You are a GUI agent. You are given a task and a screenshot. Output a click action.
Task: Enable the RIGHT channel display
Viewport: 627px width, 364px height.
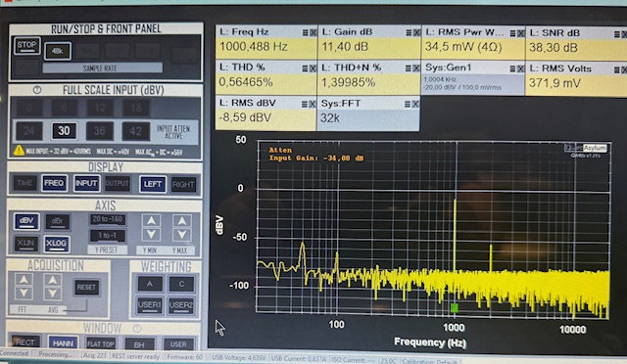(x=183, y=185)
